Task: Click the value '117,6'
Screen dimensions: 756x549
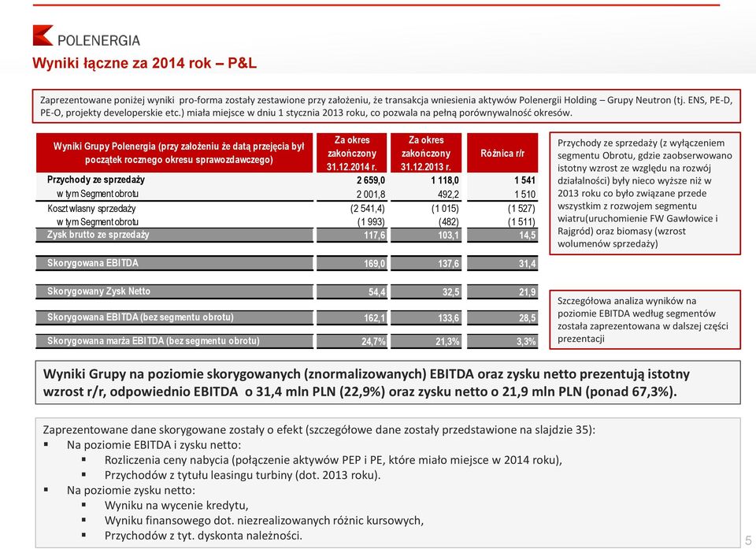Action: pos(375,235)
